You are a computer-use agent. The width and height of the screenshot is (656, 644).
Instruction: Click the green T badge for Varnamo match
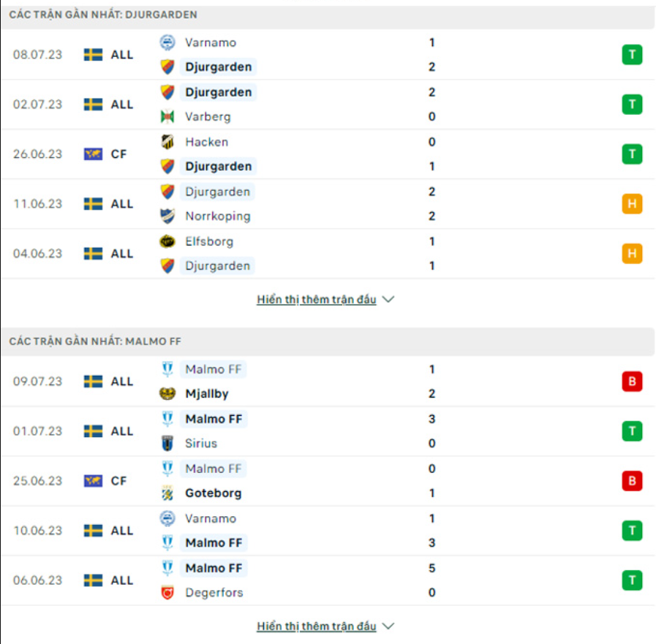coord(632,54)
